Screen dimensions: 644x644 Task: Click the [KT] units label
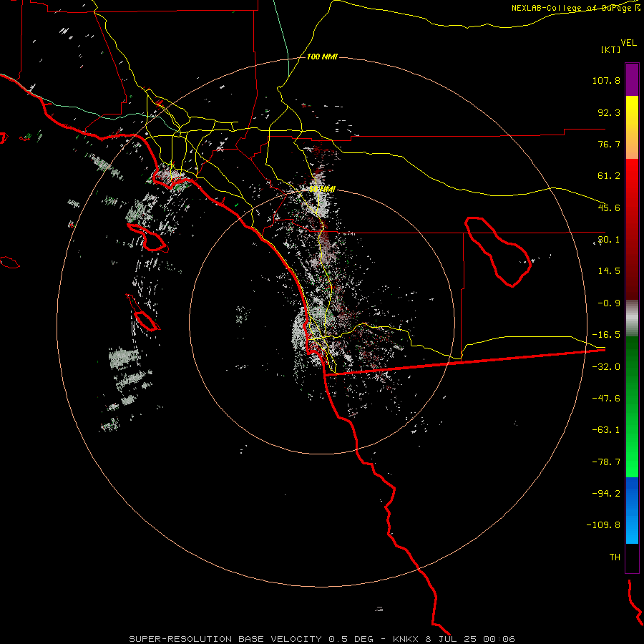(x=611, y=49)
